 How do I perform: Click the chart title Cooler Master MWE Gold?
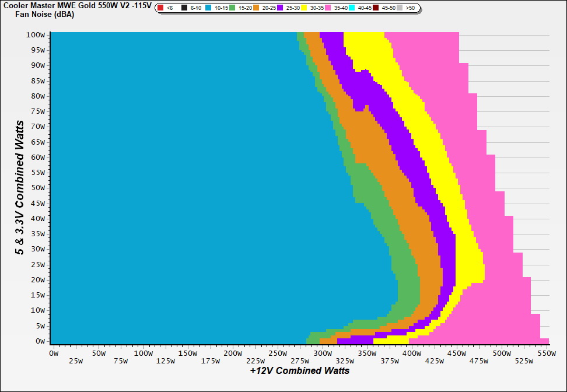point(76,5)
